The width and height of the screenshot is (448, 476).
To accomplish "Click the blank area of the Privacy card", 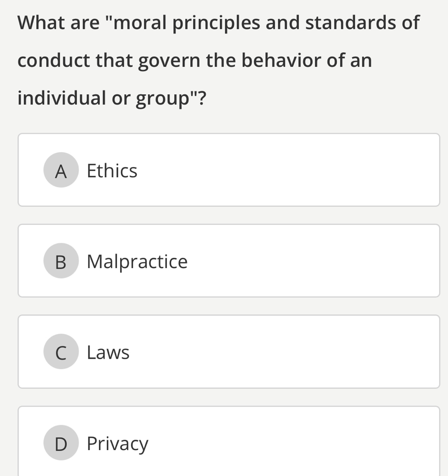I will click(294, 442).
